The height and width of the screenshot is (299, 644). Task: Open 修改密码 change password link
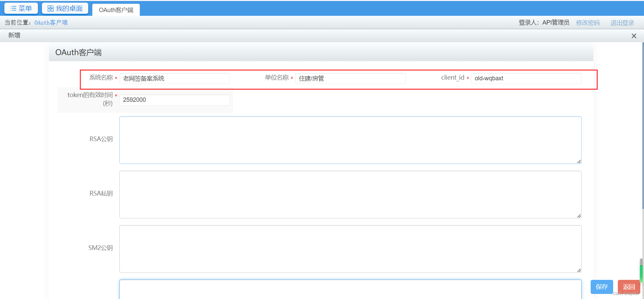pyautogui.click(x=588, y=23)
